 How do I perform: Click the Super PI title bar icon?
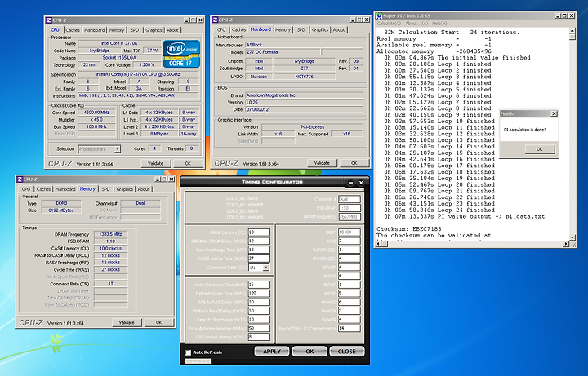click(x=379, y=15)
